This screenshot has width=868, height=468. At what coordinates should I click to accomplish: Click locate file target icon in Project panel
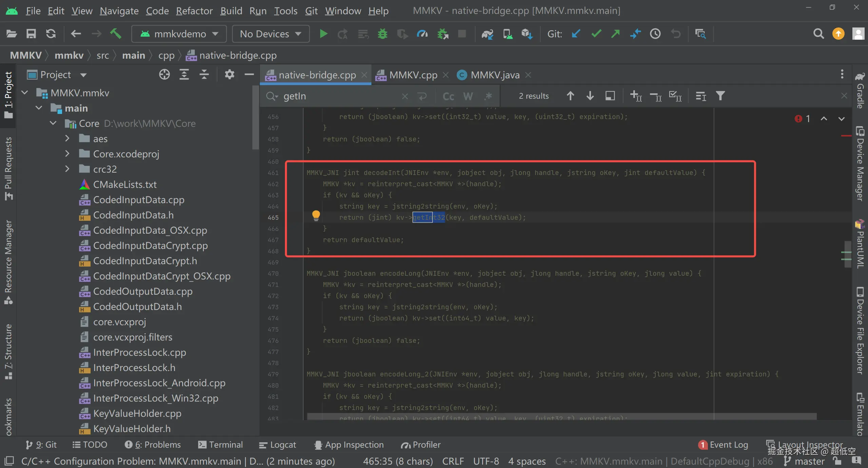164,75
